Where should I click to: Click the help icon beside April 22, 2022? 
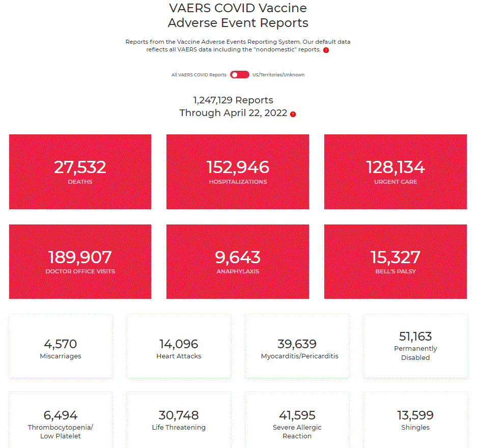[x=293, y=115]
